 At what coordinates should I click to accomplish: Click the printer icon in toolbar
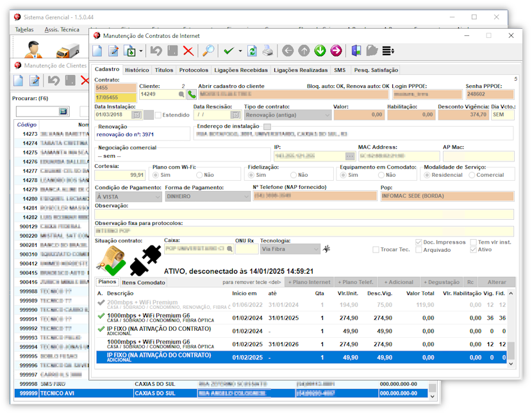point(269,51)
